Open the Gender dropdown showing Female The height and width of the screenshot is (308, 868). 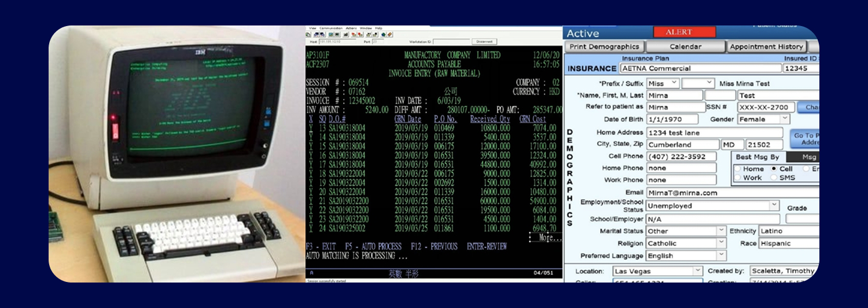(x=763, y=119)
